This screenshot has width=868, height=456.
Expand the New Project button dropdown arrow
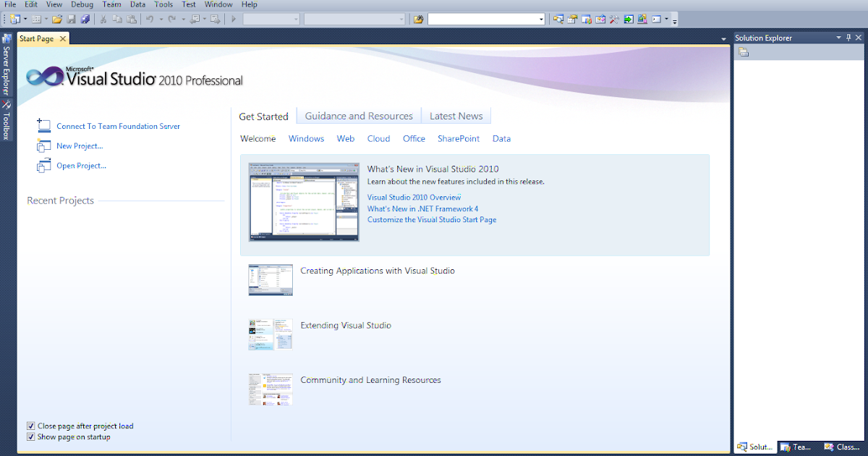point(25,19)
